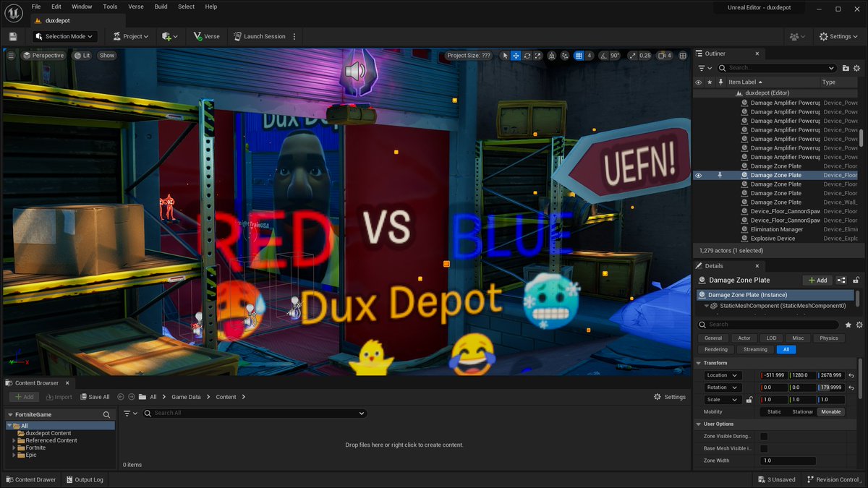The image size is (868, 488).
Task: Click the Content Browser filter icon
Action: pos(129,413)
